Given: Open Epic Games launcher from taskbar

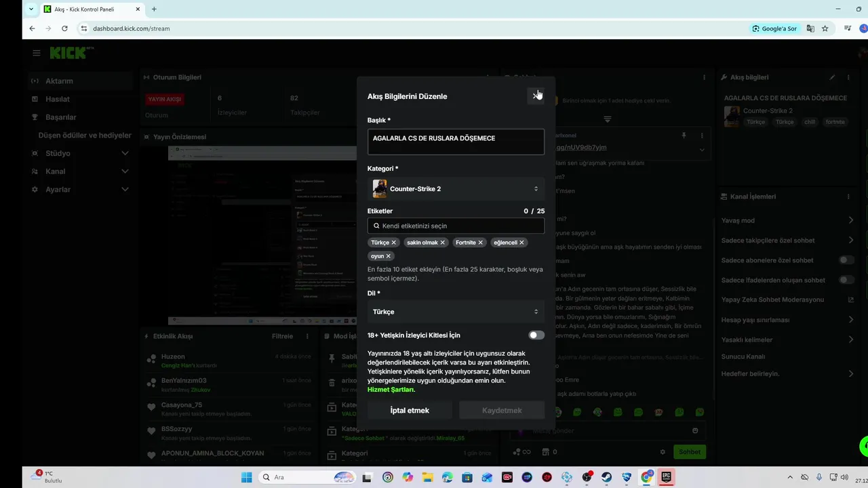Looking at the screenshot, I should coord(667,477).
